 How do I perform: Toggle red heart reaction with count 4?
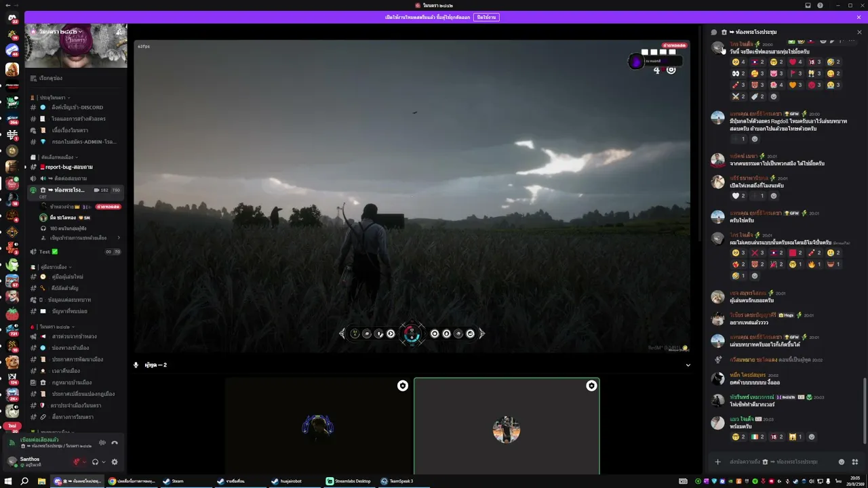(795, 62)
